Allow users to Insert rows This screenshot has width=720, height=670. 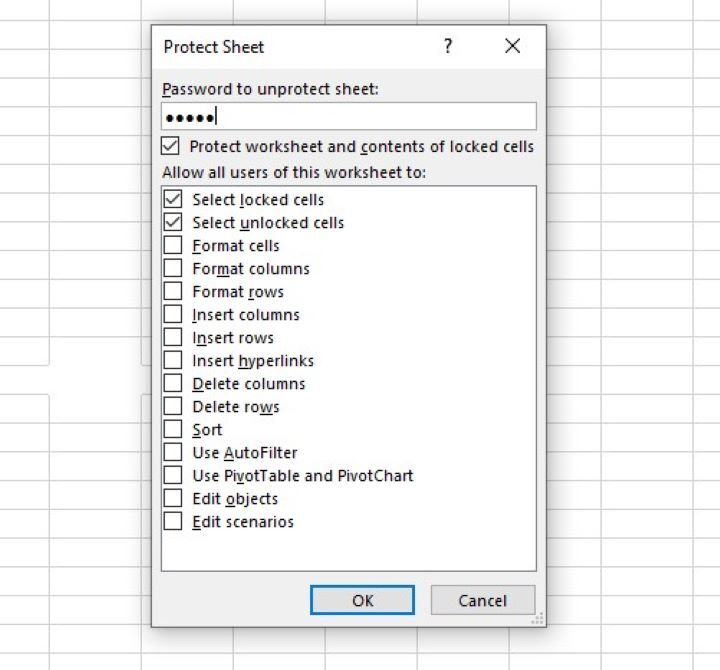click(173, 338)
